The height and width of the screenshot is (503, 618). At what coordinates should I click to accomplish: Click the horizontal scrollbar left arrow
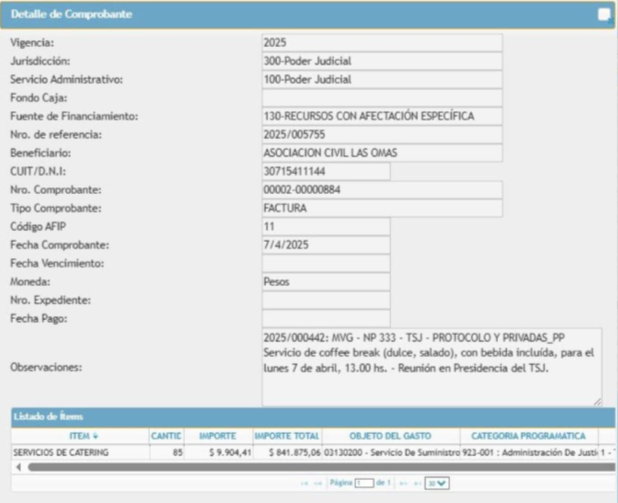[19, 467]
